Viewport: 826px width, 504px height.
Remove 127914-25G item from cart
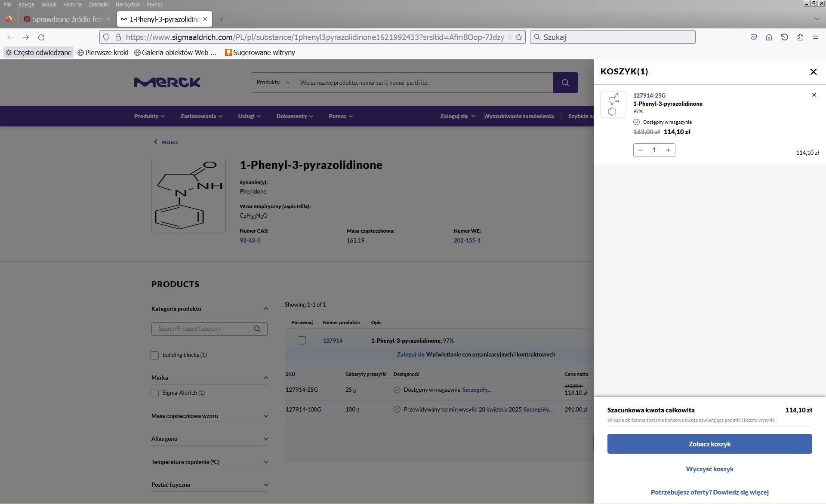click(x=814, y=95)
